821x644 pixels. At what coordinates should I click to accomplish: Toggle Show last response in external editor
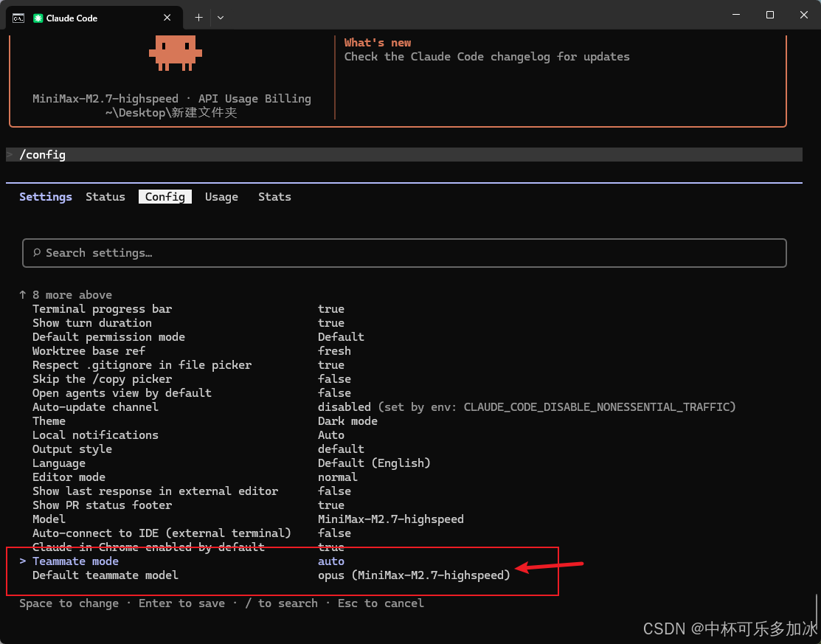[192, 491]
